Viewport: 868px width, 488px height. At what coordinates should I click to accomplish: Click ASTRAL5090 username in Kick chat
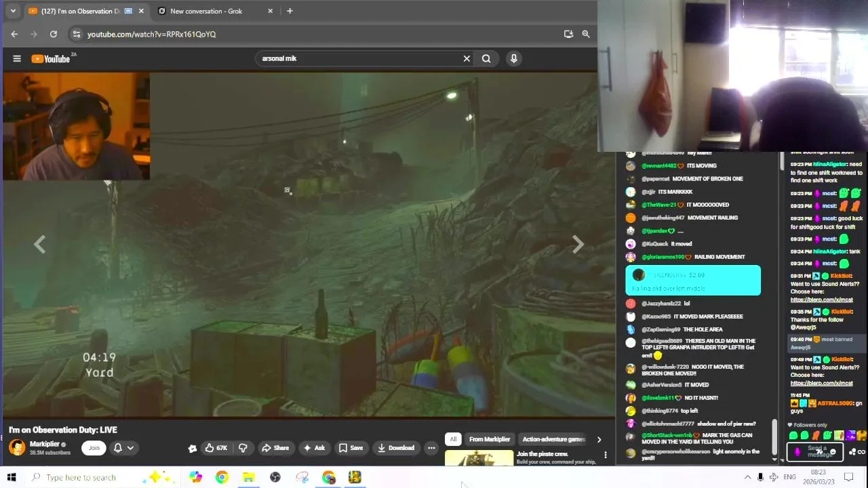pos(835,403)
